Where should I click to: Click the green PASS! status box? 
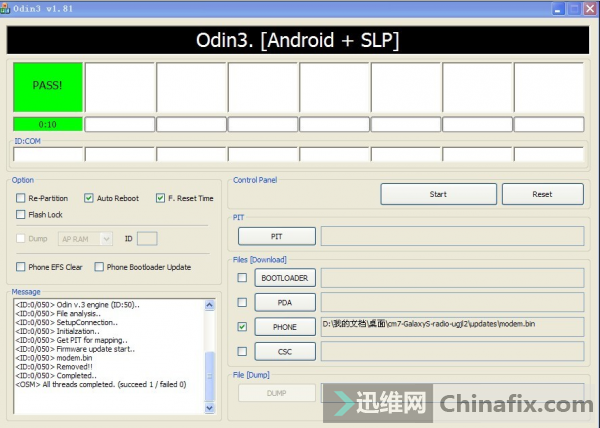48,87
